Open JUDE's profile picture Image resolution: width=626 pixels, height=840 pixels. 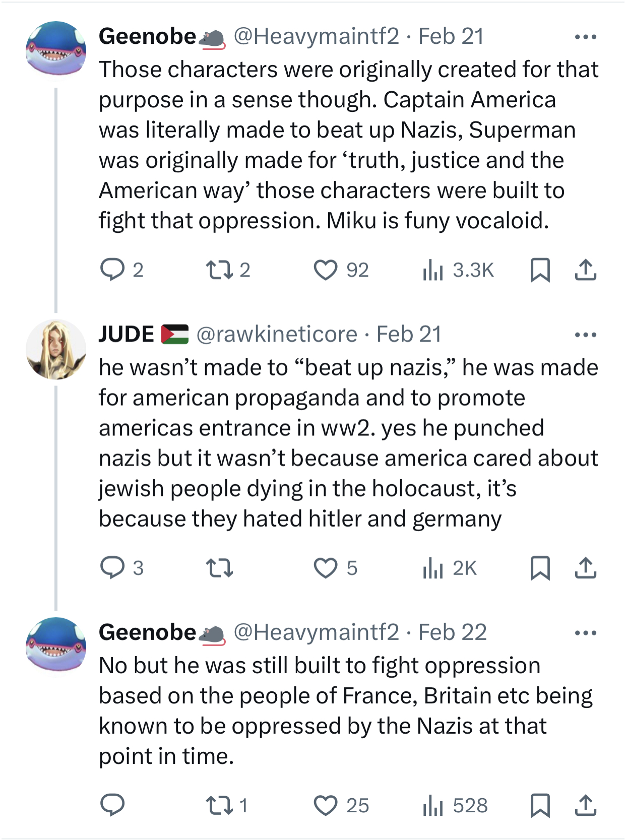click(x=56, y=349)
